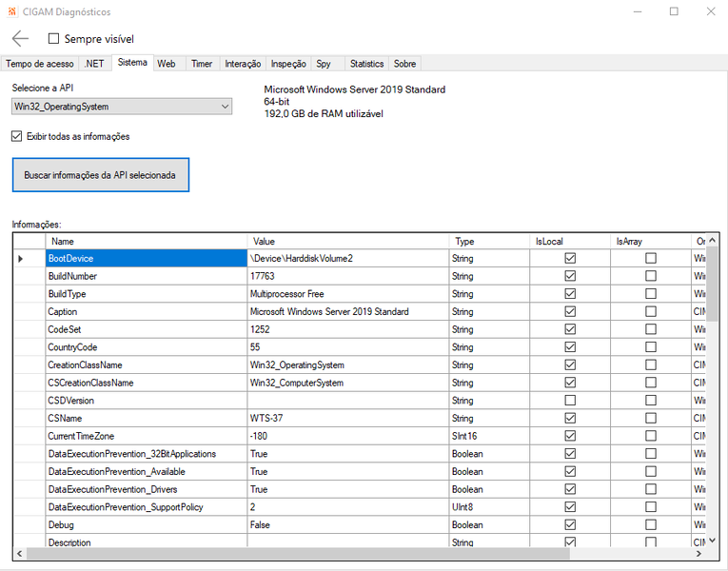Switch to the Timer tab
The width and height of the screenshot is (728, 571).
[x=202, y=64]
